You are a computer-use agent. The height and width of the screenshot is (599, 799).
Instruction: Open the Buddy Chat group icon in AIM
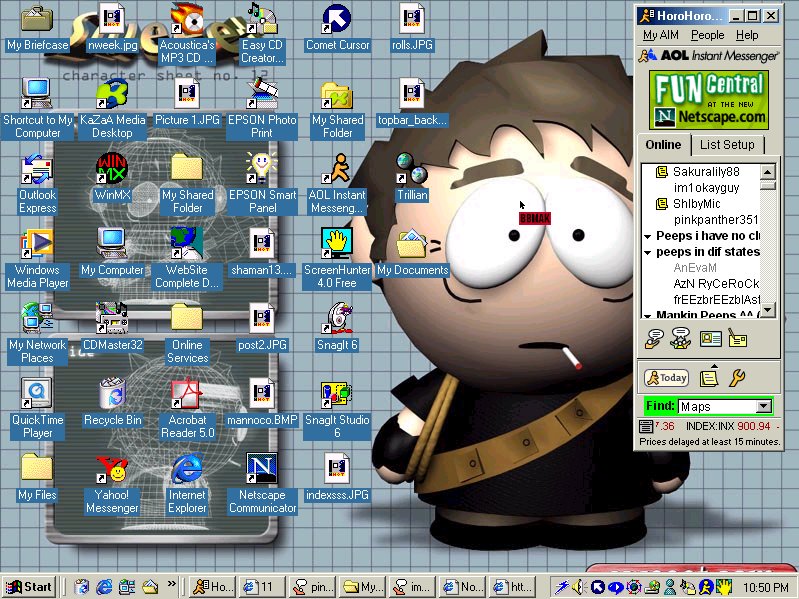click(681, 339)
